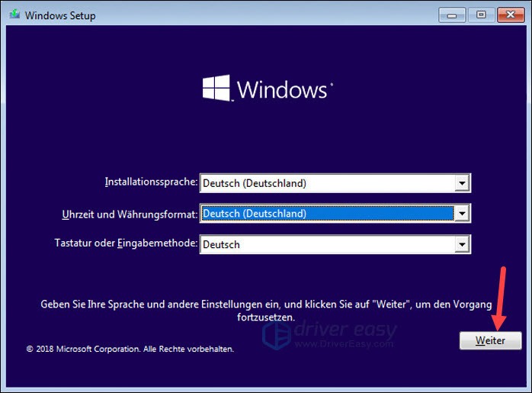Open the Tastatur oder Eingabemethode dropdown arrow
This screenshot has height=393, width=532.
point(462,244)
